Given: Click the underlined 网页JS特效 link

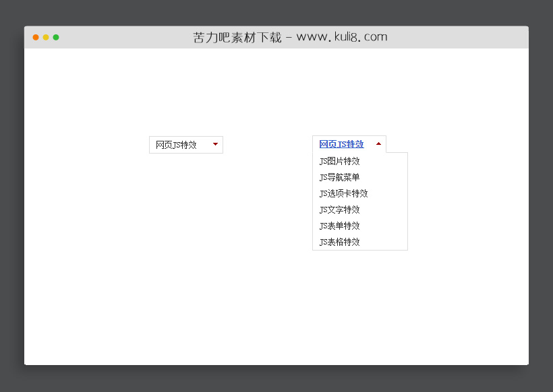Looking at the screenshot, I should [x=341, y=143].
